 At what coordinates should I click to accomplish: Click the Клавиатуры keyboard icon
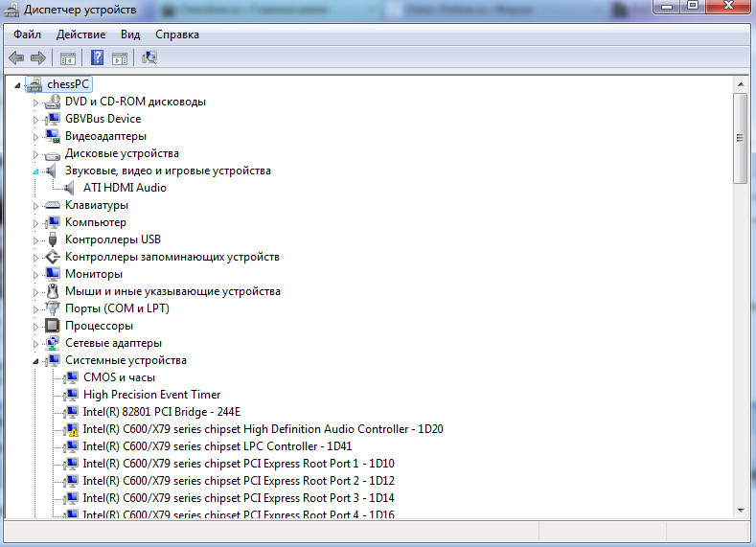pos(52,205)
